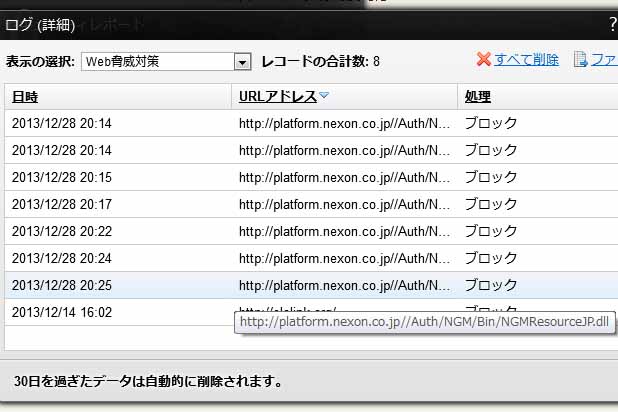Click the 30日を過ぎたデータ notice text
This screenshot has height=412, width=618.
(x=148, y=381)
